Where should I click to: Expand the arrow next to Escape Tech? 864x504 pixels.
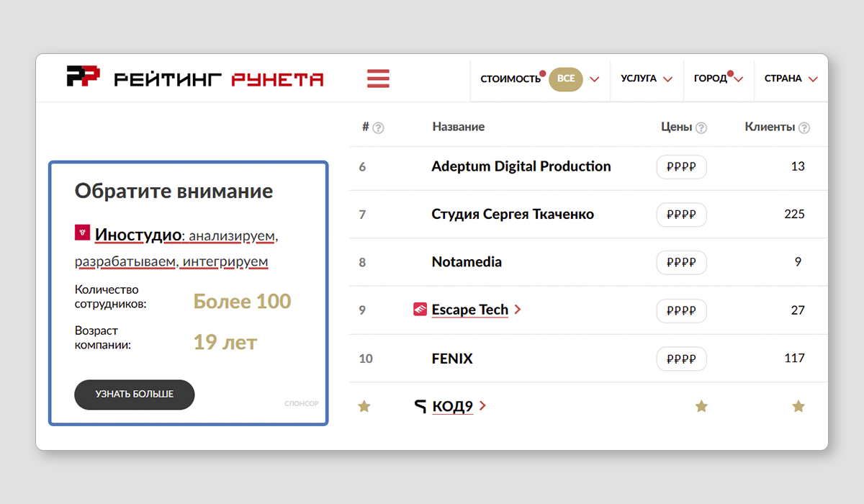[518, 310]
